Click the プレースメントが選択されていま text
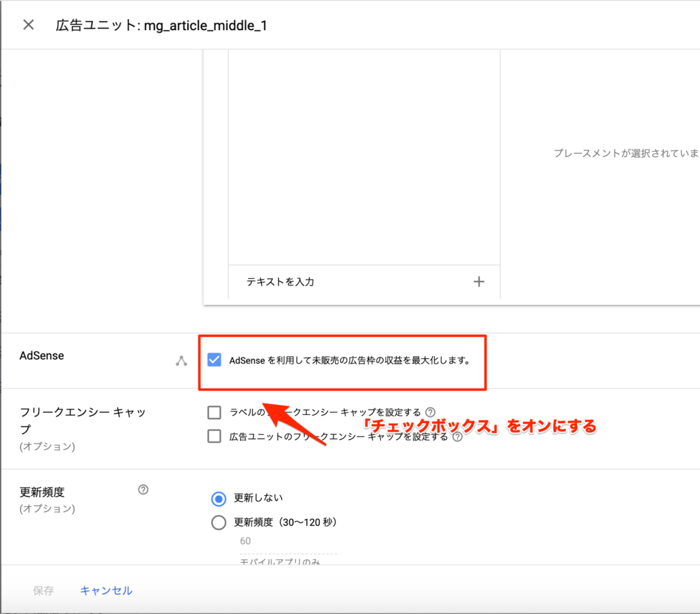 pos(626,153)
